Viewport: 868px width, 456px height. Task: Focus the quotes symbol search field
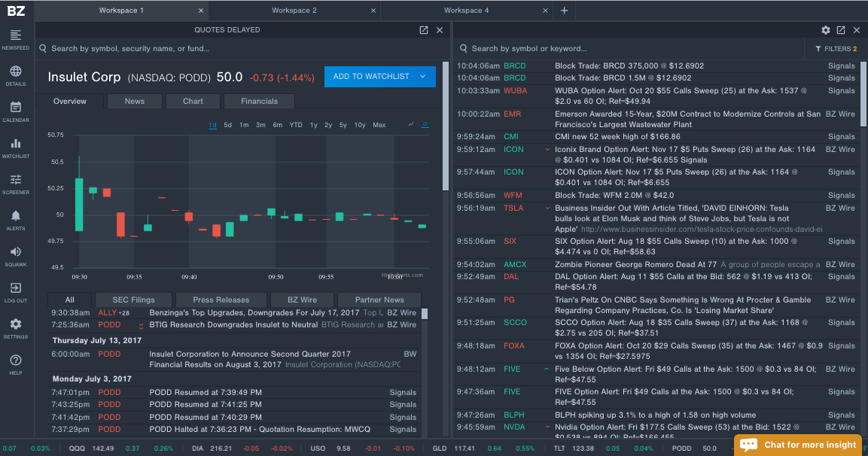coord(241,49)
